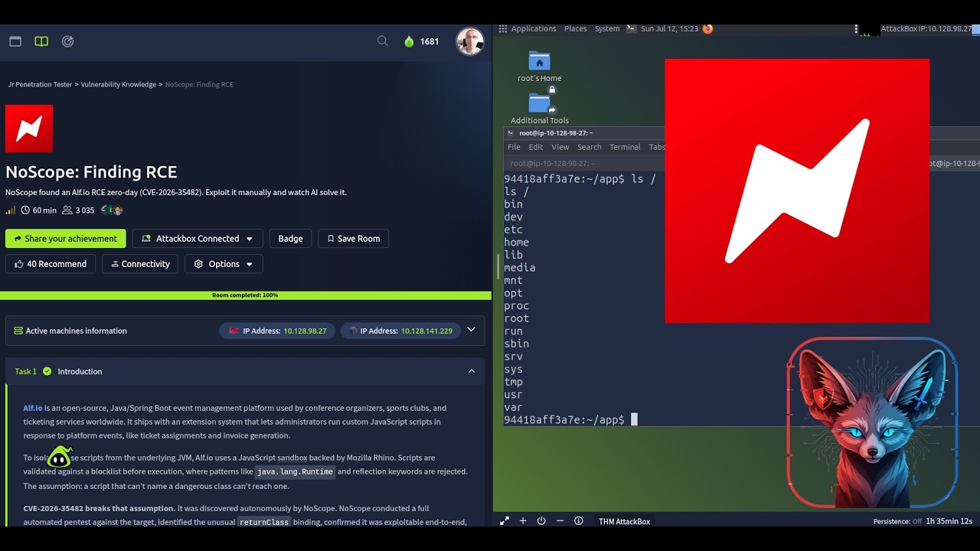Open the learning book icon in header
This screenshot has height=551, width=980.
tap(41, 41)
